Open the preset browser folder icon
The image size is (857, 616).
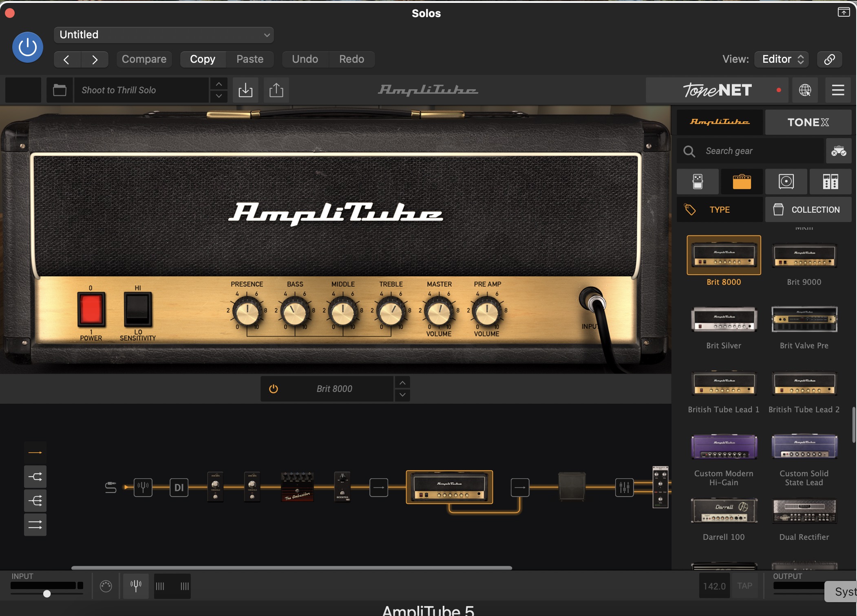60,90
